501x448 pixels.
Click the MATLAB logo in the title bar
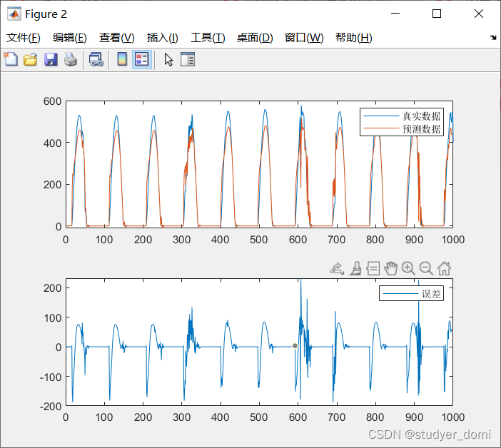(14, 14)
